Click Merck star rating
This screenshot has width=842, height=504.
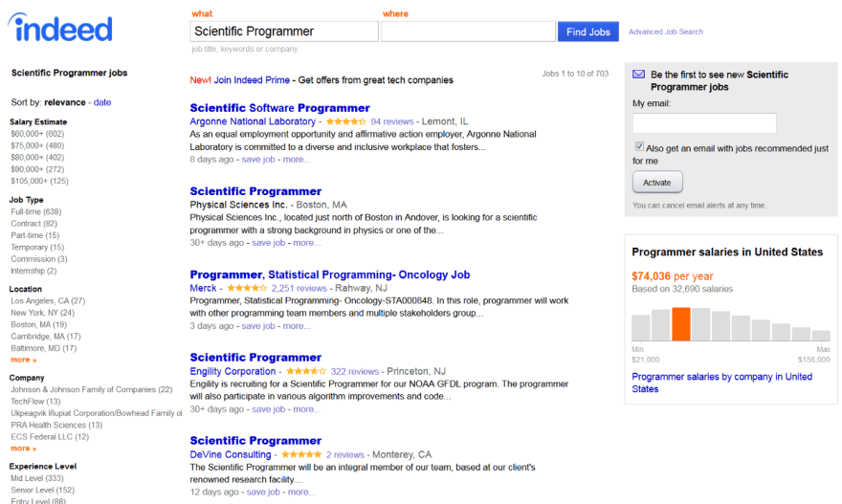point(247,288)
